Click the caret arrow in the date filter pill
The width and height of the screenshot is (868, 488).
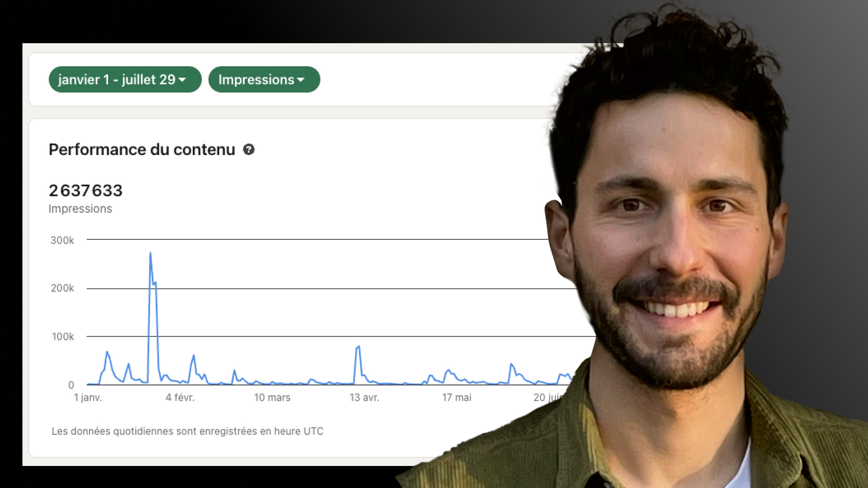pyautogui.click(x=183, y=80)
